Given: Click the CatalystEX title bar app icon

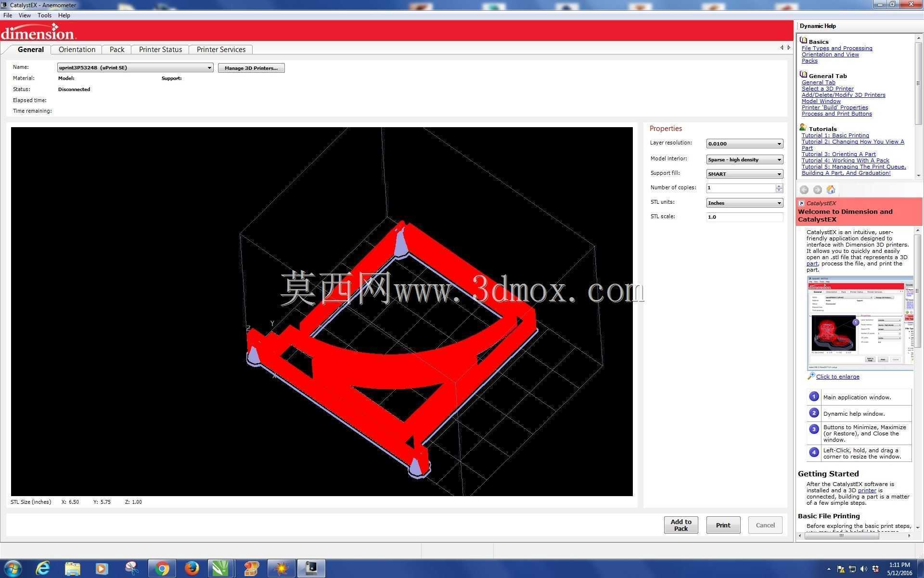Looking at the screenshot, I should (x=4, y=5).
